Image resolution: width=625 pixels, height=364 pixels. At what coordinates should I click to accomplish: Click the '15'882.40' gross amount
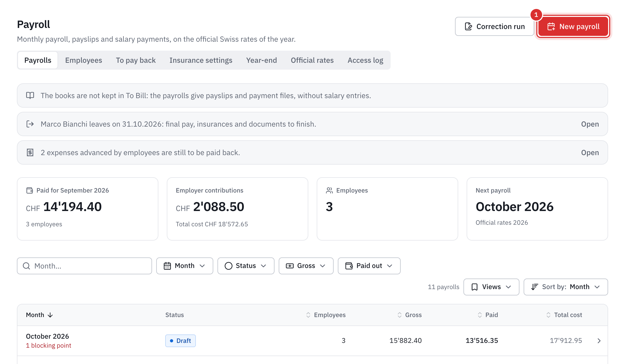pyautogui.click(x=405, y=341)
